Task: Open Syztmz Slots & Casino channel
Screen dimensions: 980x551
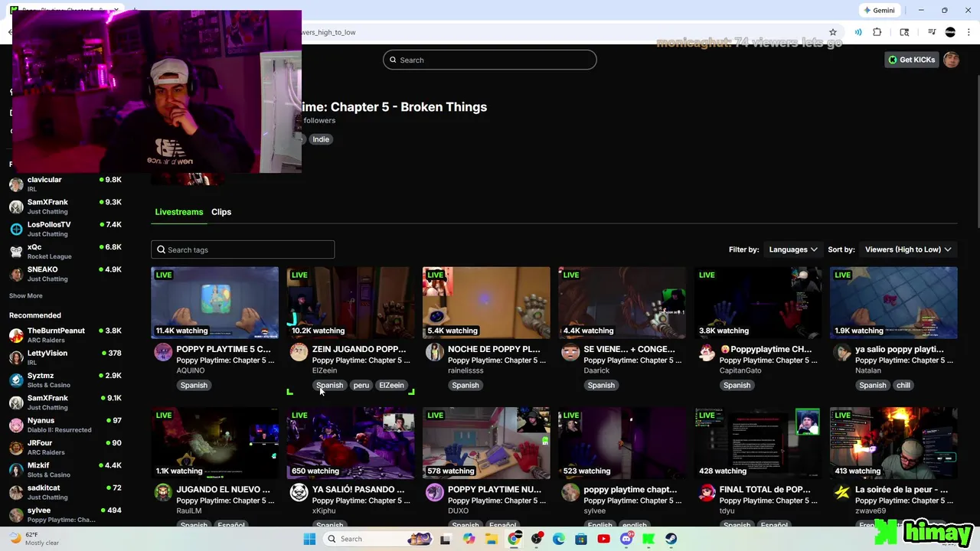Action: point(65,380)
